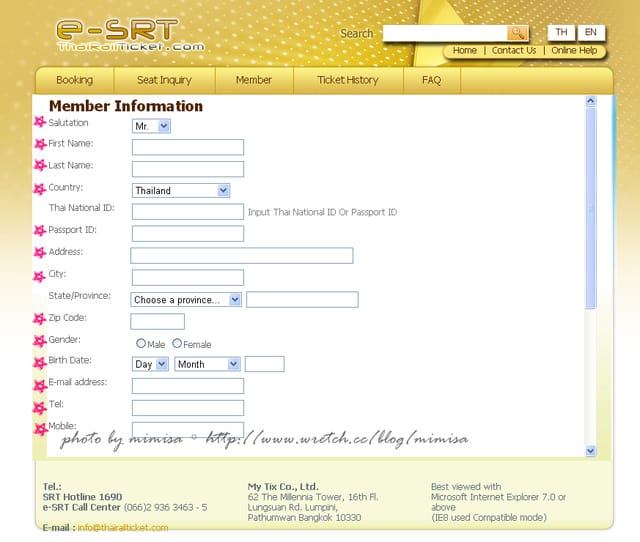Click the E-mail address input field

point(188,386)
